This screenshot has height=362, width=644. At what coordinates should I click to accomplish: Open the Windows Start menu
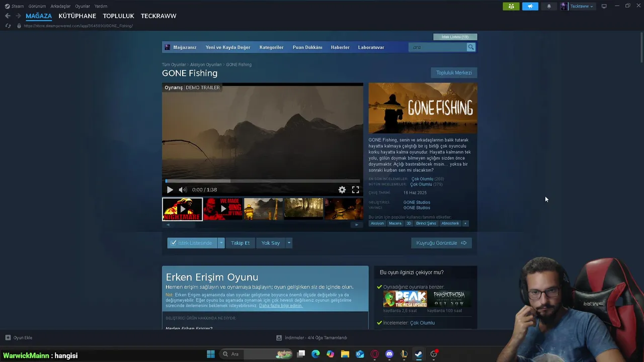coord(211,354)
